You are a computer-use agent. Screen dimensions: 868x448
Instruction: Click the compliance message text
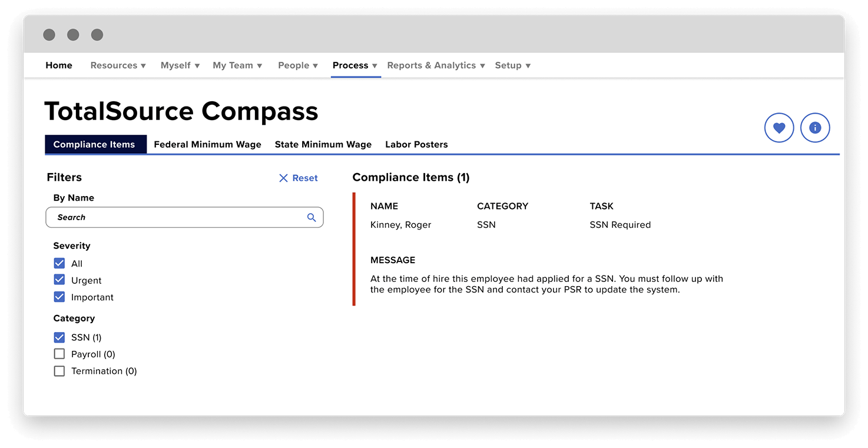pyautogui.click(x=546, y=284)
